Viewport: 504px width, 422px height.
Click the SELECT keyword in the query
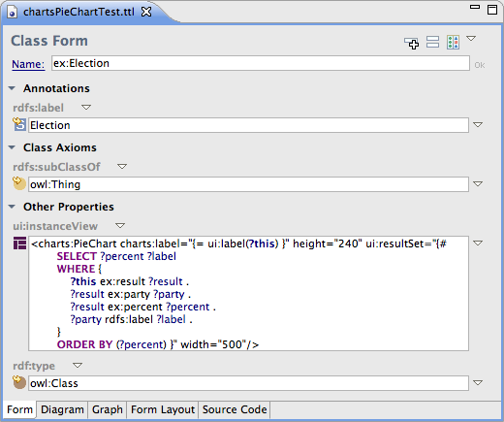point(77,256)
